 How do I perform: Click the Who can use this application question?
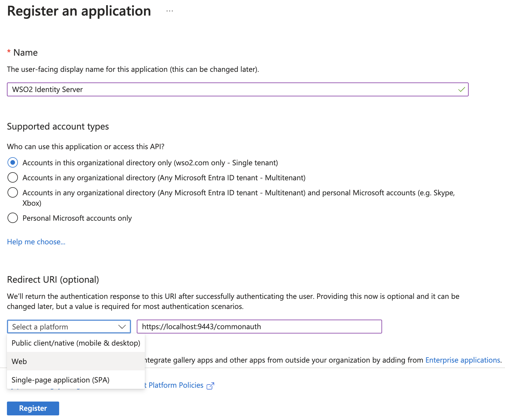pos(85,147)
